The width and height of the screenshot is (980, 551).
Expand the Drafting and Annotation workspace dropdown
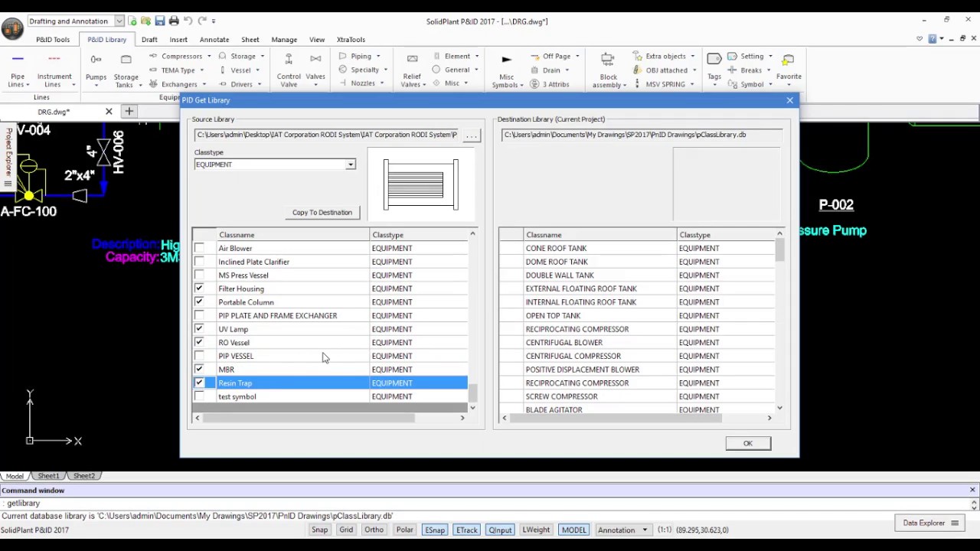pyautogui.click(x=119, y=21)
